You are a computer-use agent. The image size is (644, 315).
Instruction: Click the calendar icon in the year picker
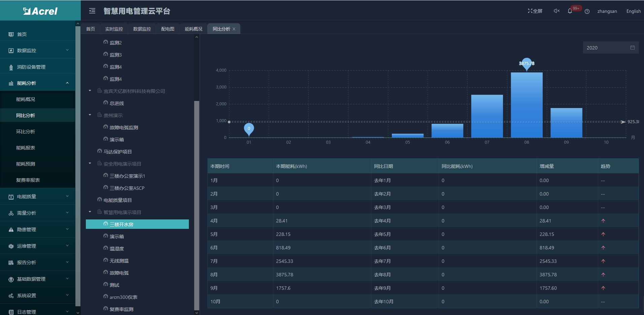click(633, 47)
